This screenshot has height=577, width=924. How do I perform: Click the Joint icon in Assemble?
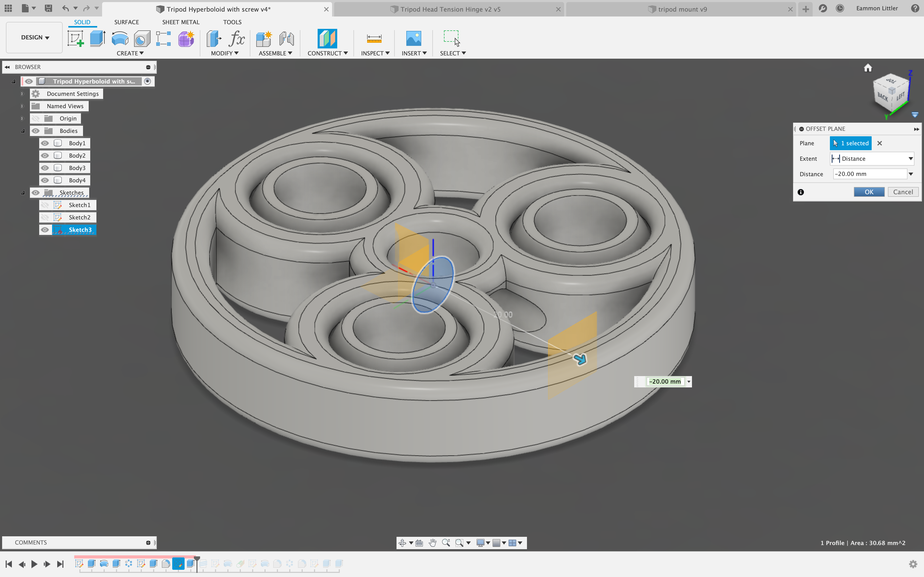tap(286, 39)
